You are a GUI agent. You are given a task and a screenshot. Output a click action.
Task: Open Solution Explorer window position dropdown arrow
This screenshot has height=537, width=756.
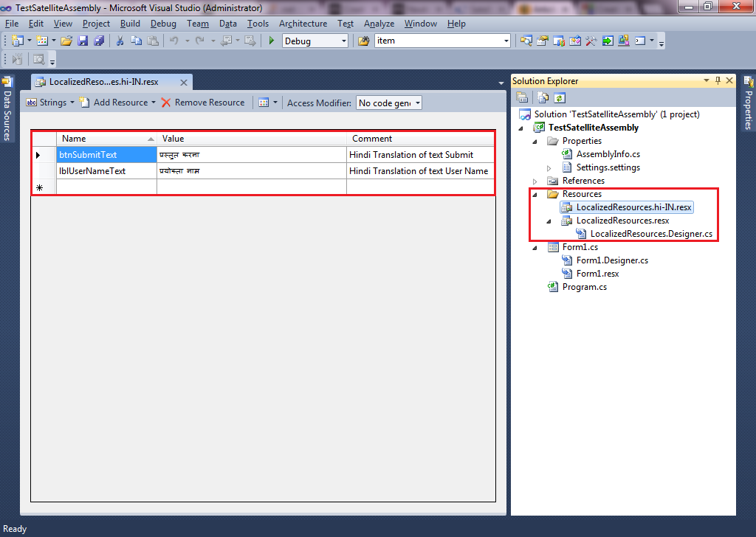[x=707, y=81]
